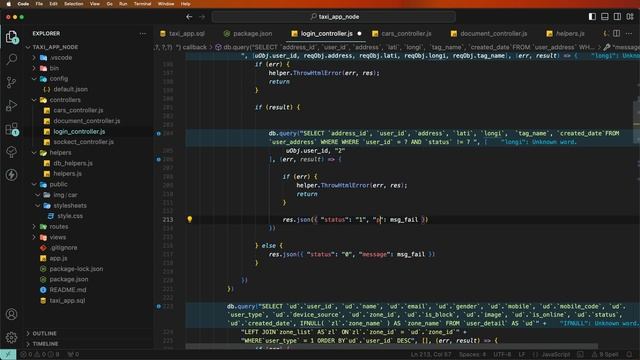The image size is (640, 360).
Task: Open Run and Debug view
Action: tap(11, 105)
